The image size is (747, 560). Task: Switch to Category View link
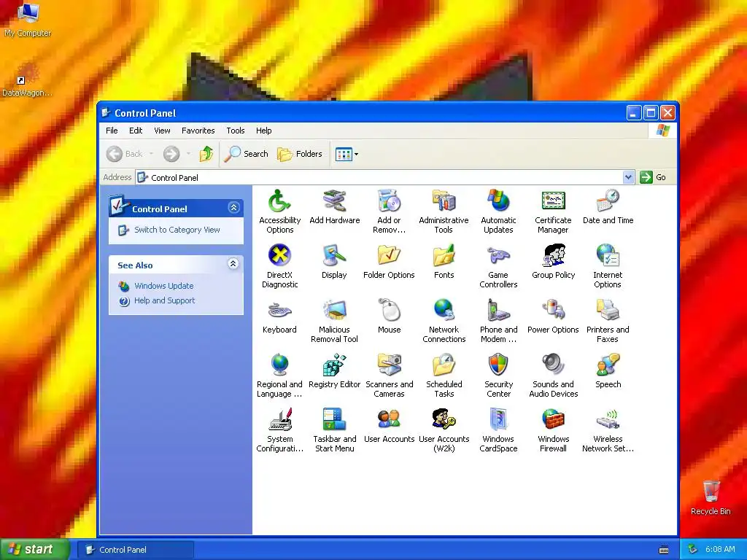tap(177, 230)
